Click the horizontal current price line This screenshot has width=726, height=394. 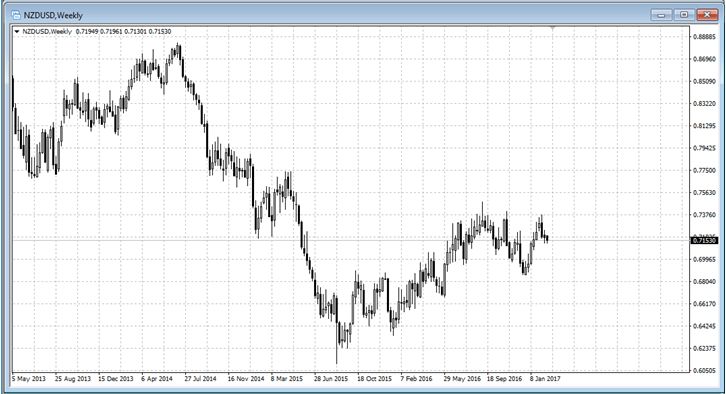[x=351, y=240]
